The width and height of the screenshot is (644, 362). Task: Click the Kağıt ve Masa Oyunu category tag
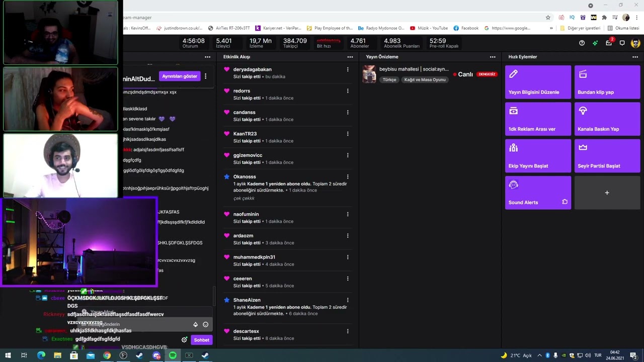425,79
